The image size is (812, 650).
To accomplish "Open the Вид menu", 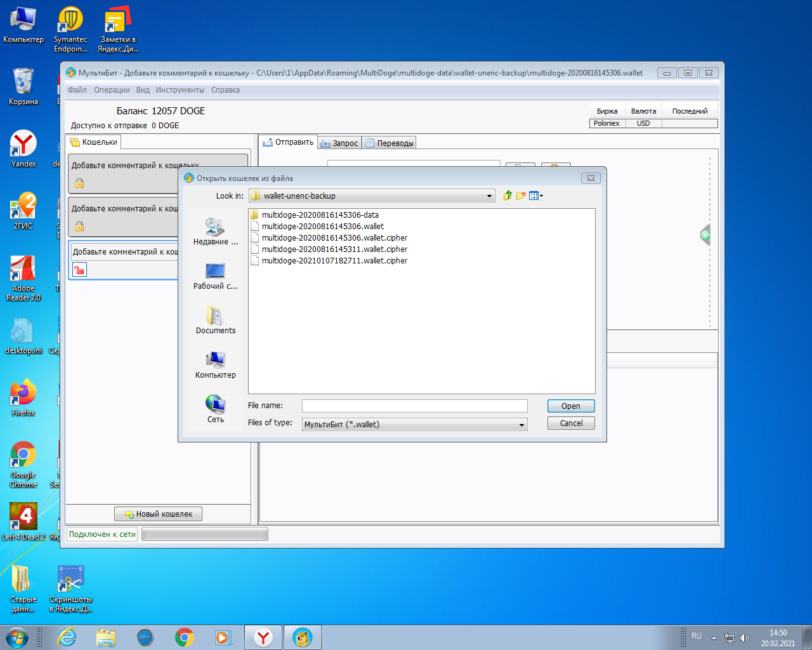I will click(143, 90).
